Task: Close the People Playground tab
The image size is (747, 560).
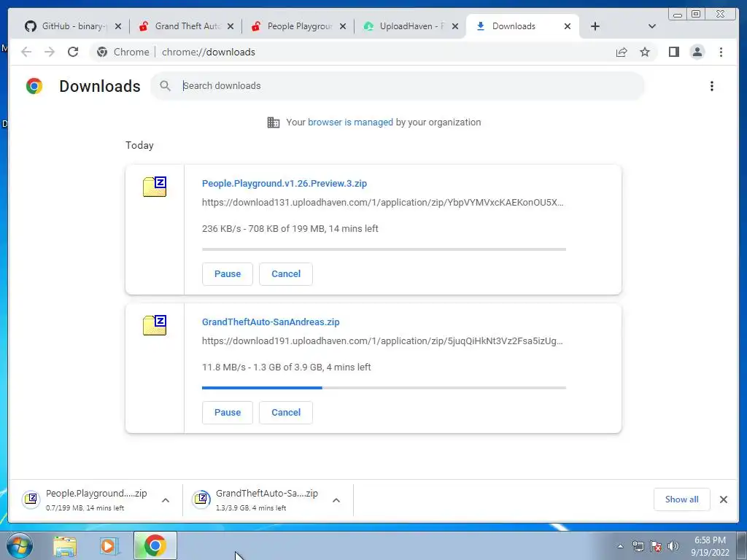Action: (343, 26)
